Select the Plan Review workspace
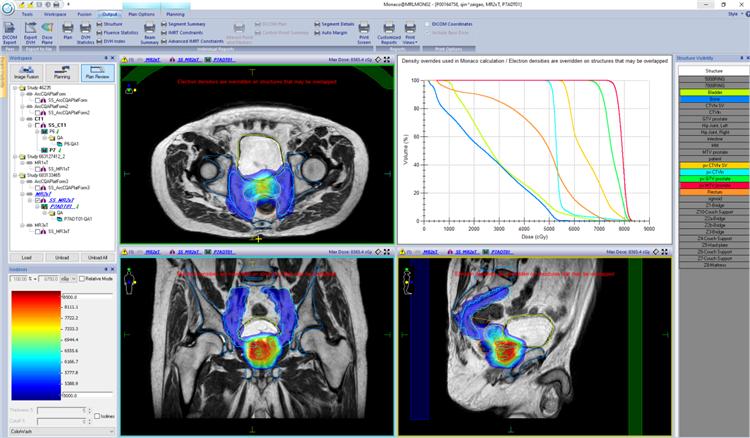 pos(98,73)
